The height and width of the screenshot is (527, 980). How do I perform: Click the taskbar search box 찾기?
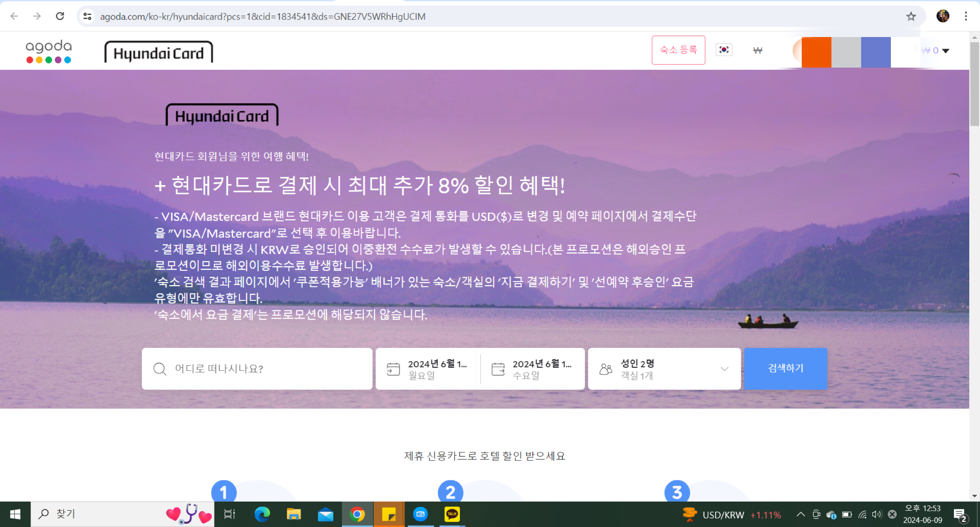[x=122, y=514]
